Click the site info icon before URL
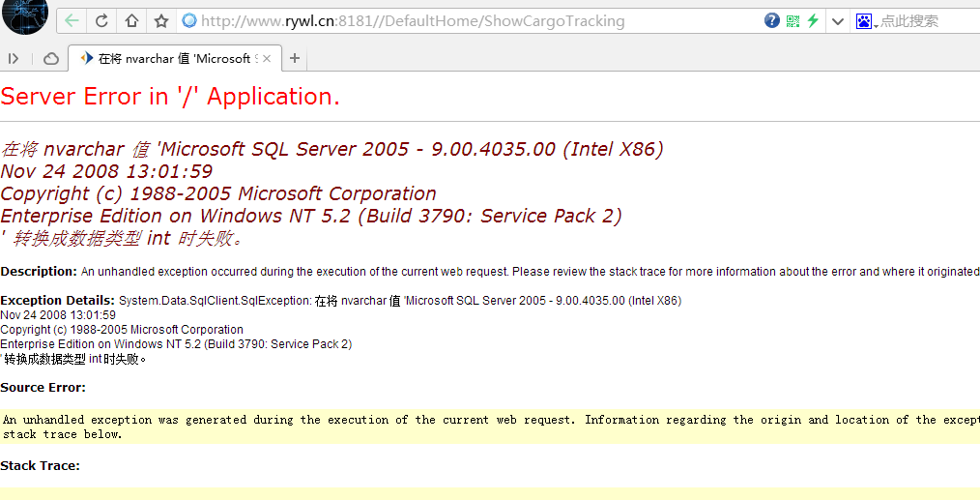Image resolution: width=980 pixels, height=500 pixels. pos(189,21)
